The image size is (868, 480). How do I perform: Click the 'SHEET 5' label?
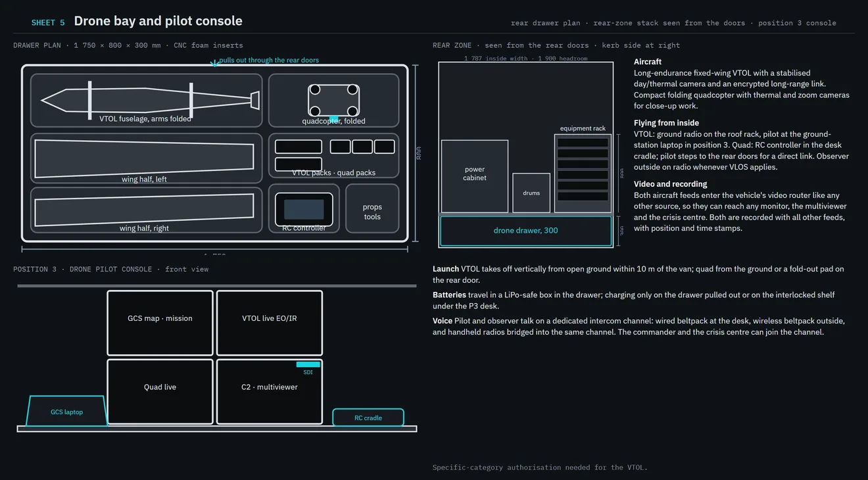click(x=48, y=22)
